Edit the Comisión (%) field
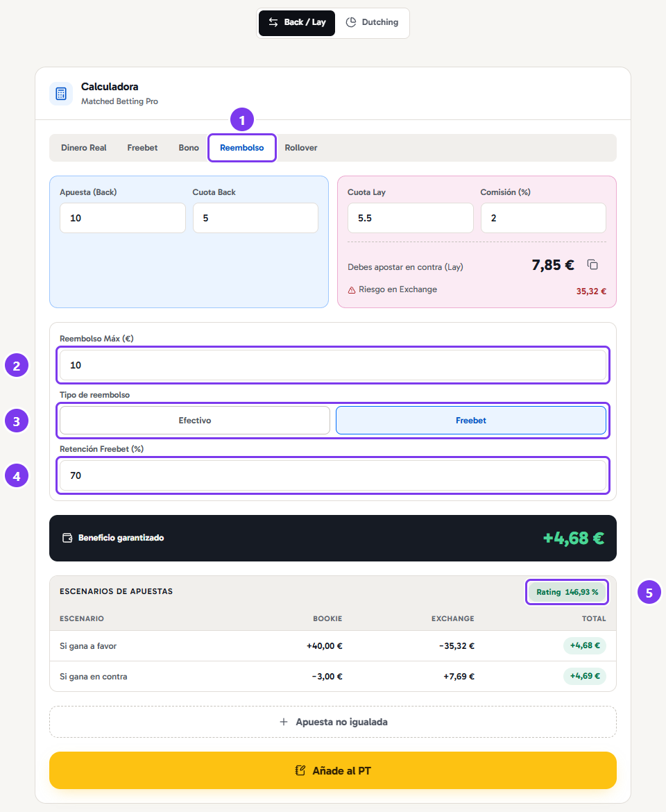The image size is (666, 812). [x=543, y=218]
